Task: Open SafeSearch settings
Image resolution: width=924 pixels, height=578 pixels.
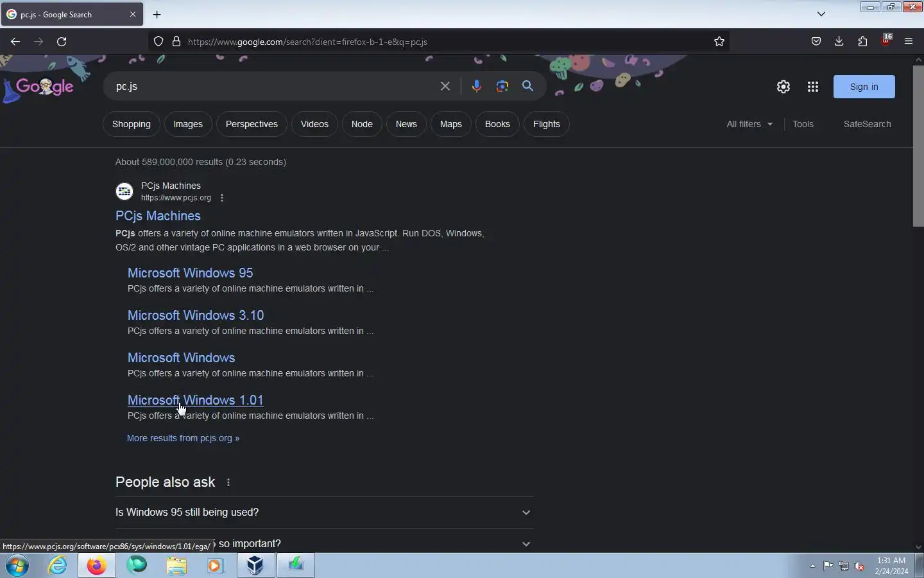Action: click(867, 124)
